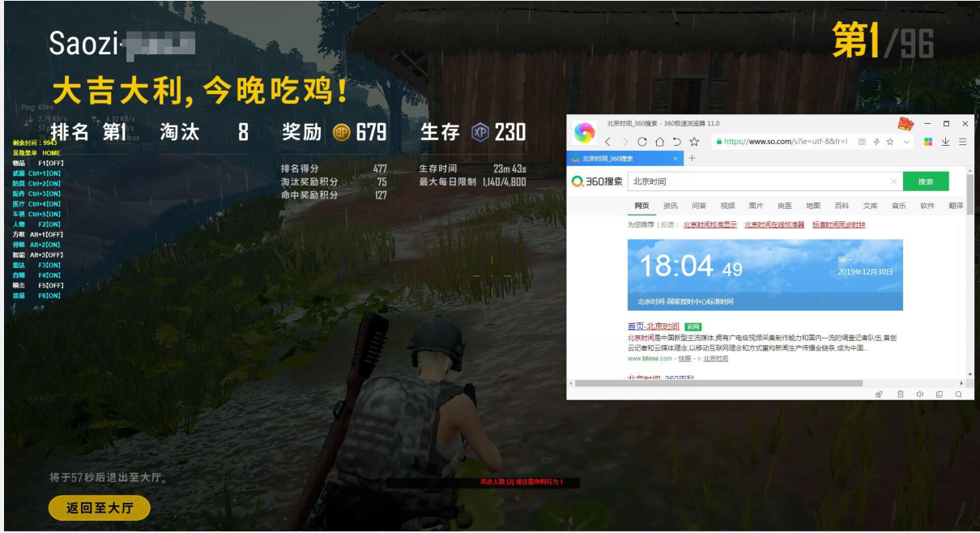This screenshot has height=533, width=980.
Task: Toggle overlay 方框 Alt+1 [OFF] entry
Action: [x=38, y=234]
